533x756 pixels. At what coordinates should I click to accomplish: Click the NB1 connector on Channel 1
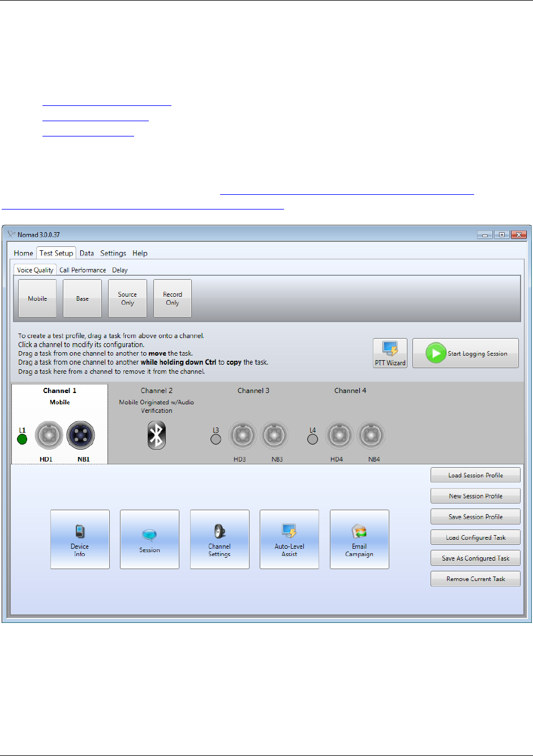(x=81, y=435)
